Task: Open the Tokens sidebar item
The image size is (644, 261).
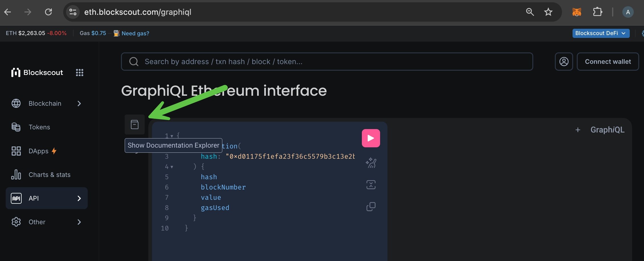Action: pos(47,127)
